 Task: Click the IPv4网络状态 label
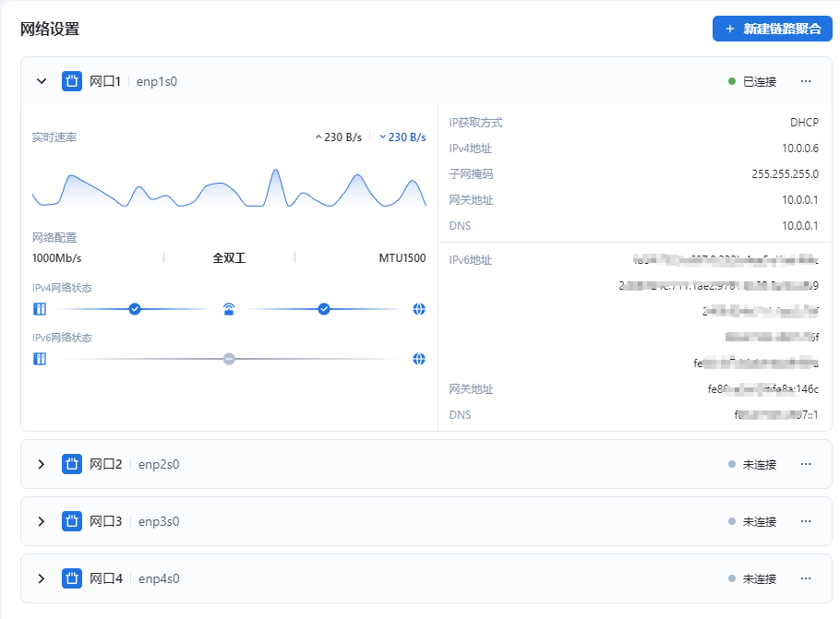click(x=62, y=288)
